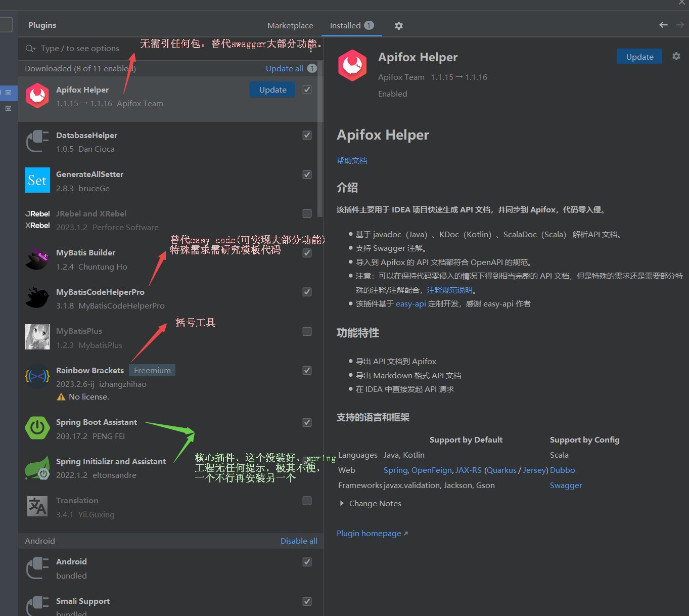Click the No license warning icon

point(61,397)
